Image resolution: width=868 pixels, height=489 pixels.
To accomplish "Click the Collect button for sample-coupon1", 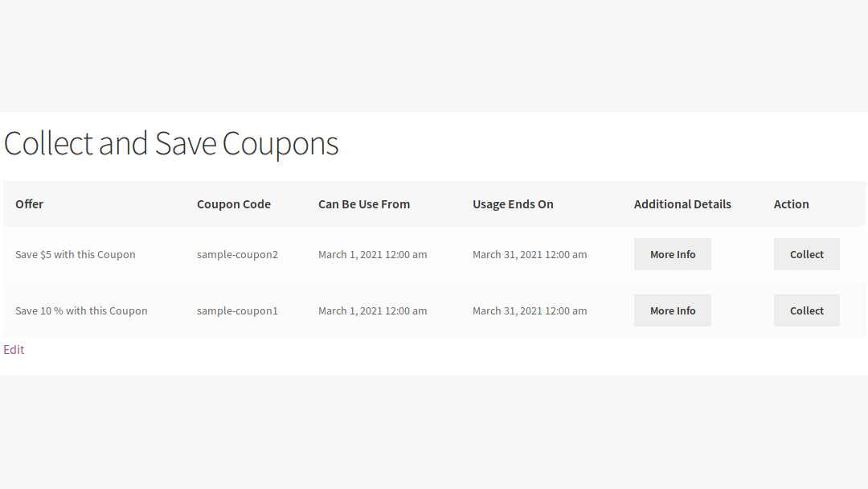I will tap(806, 310).
